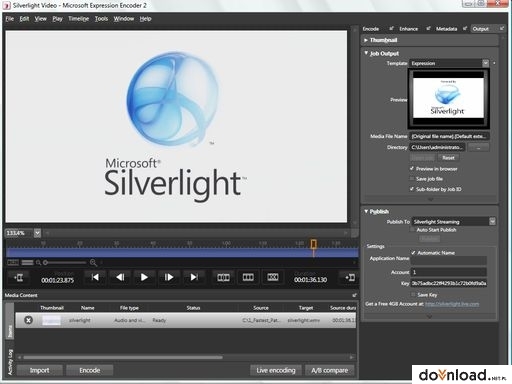Jump to previous item in transport

(x=95, y=277)
